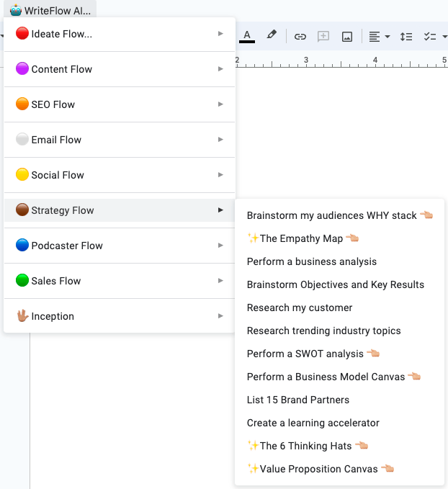Screen dimensions: 448x489
Task: Choose The 6 Thinking Hats
Action: pos(339,447)
